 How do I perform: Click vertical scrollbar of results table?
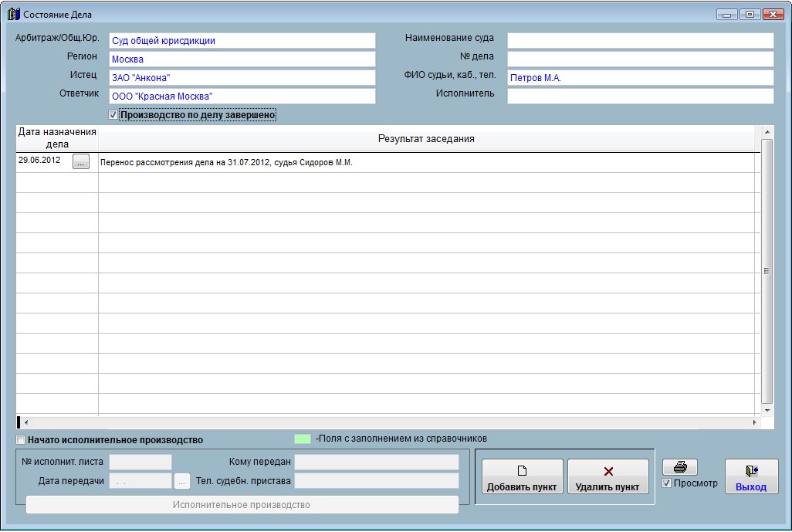pyautogui.click(x=767, y=270)
